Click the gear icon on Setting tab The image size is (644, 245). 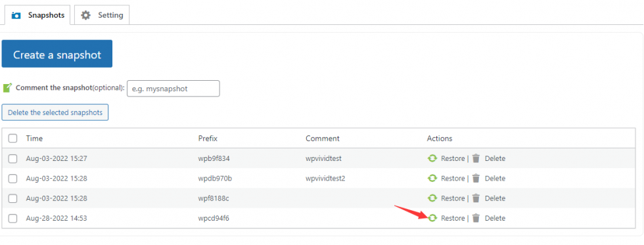[x=85, y=15]
